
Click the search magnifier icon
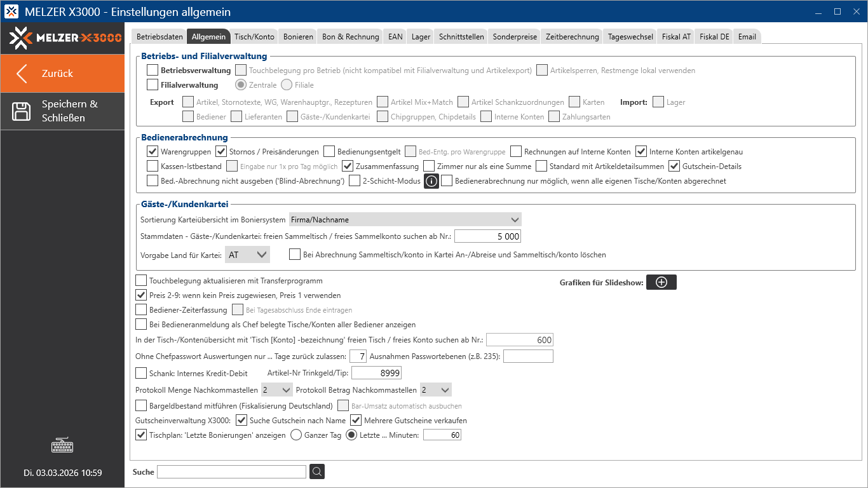(317, 471)
